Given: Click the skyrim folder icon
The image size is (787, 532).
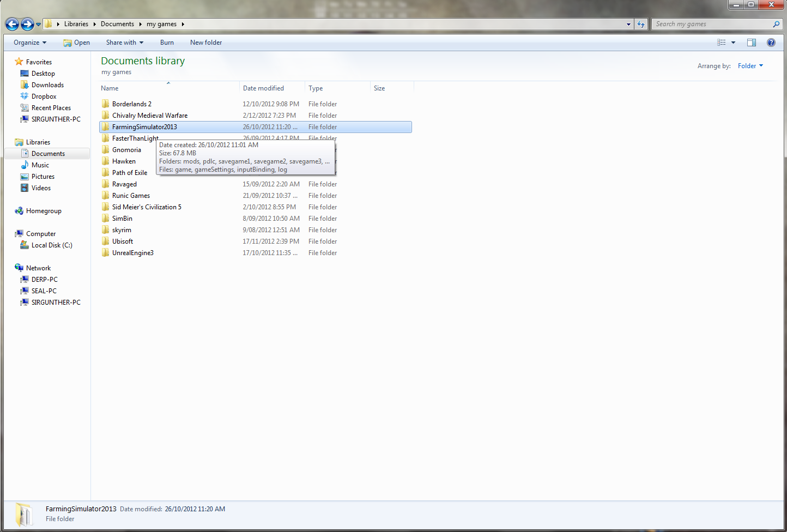Looking at the screenshot, I should coord(106,229).
